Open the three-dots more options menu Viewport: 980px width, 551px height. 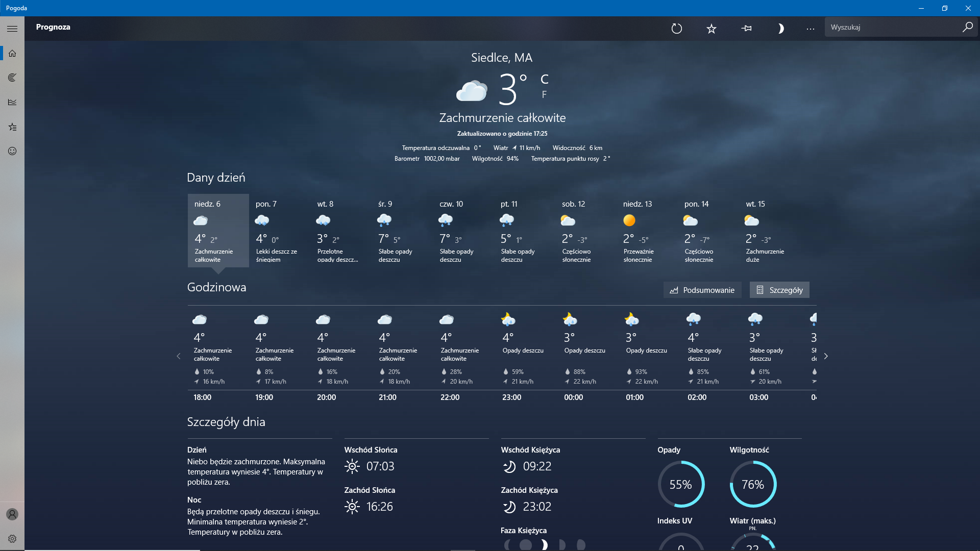810,29
